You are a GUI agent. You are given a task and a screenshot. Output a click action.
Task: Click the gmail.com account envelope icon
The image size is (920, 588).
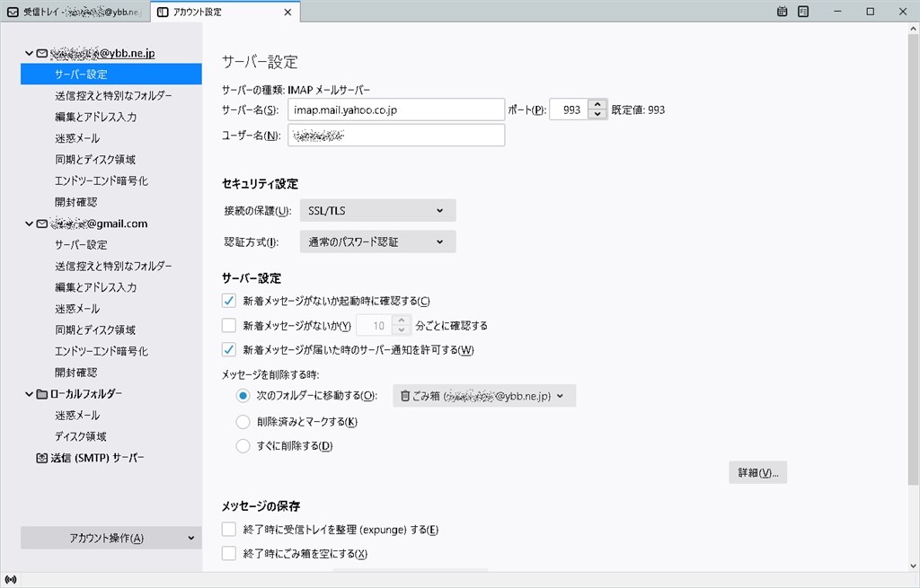click(41, 224)
